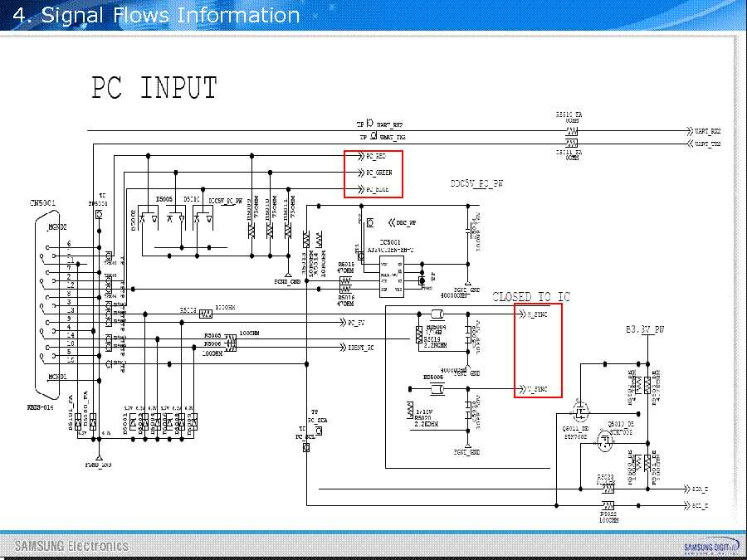The image size is (747, 560).
Task: Click the connector part number below CN5001
Action: 41,407
